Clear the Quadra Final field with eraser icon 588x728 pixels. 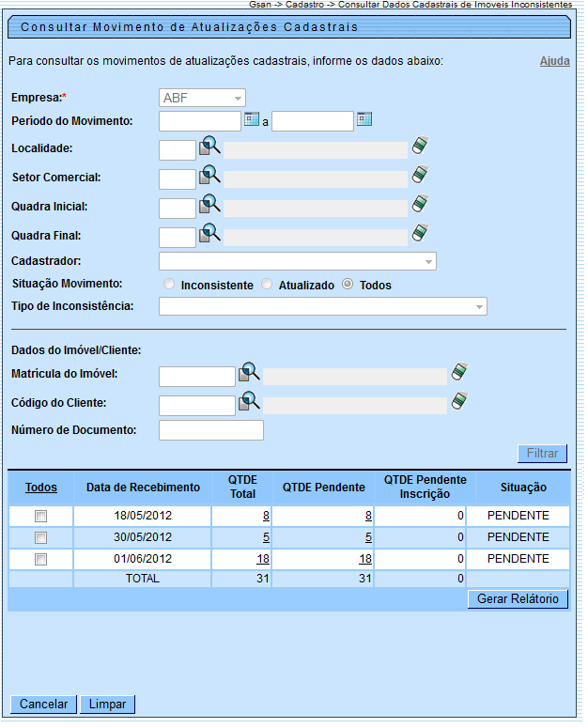coord(420,233)
